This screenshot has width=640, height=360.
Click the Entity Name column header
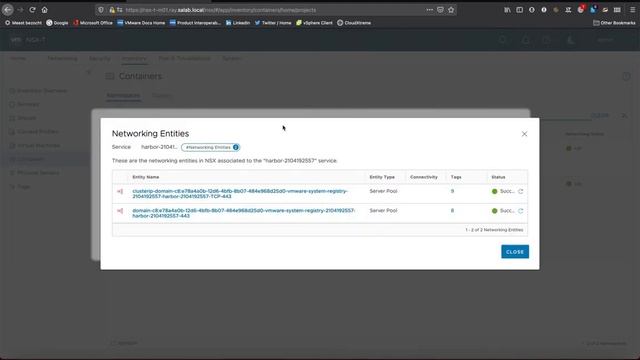146,177
